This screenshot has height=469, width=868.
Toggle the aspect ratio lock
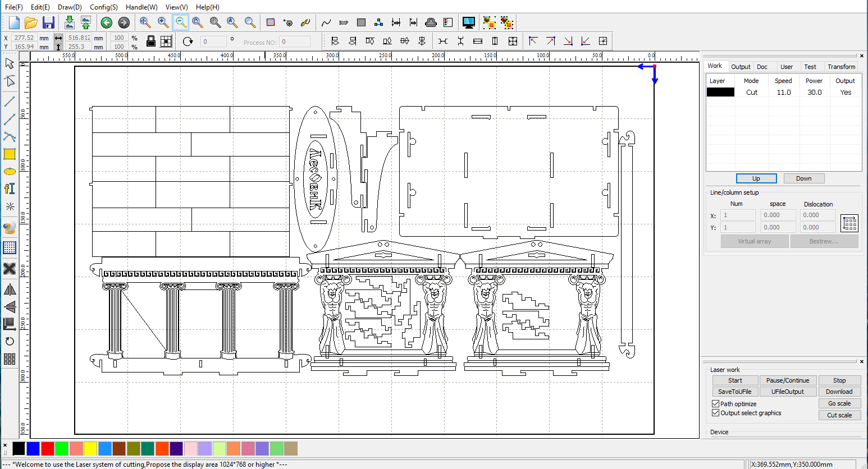coord(151,41)
